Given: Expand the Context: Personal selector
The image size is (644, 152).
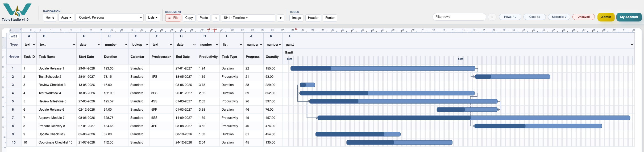Looking at the screenshot, I should (x=110, y=18).
